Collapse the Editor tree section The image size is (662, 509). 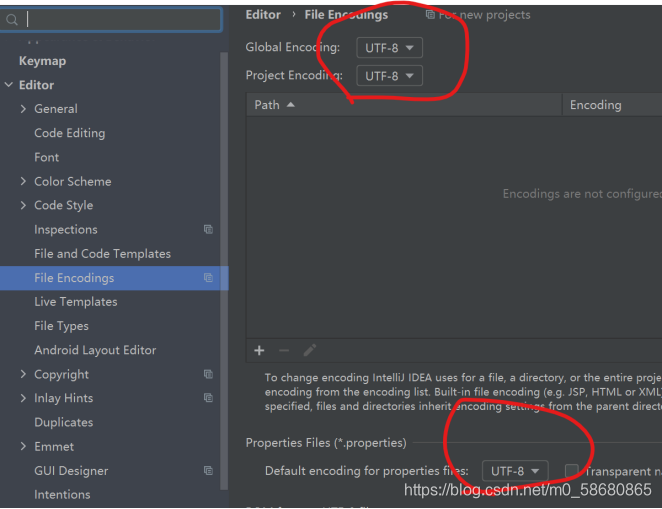(x=8, y=85)
